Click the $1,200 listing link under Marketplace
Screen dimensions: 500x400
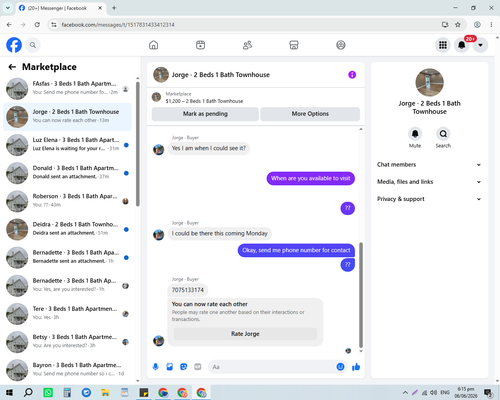coord(204,101)
